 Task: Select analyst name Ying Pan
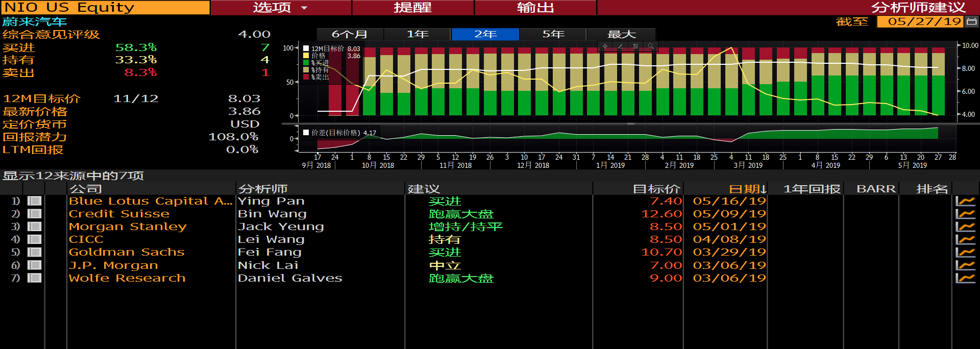[271, 201]
